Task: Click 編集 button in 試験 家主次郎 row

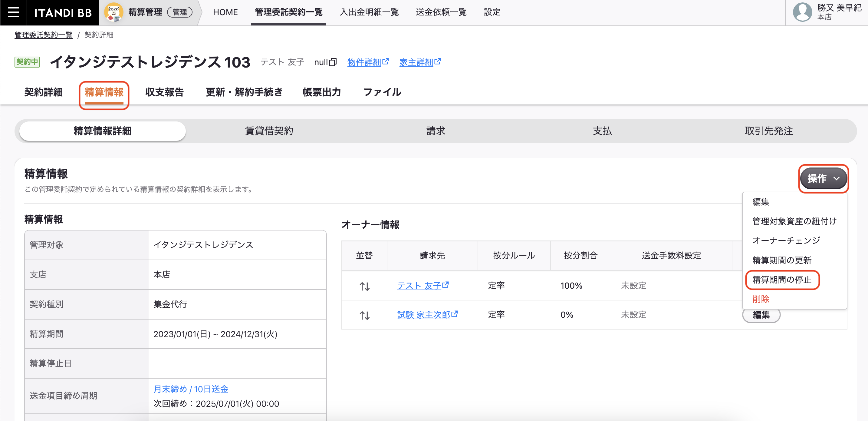Action: 761,315
